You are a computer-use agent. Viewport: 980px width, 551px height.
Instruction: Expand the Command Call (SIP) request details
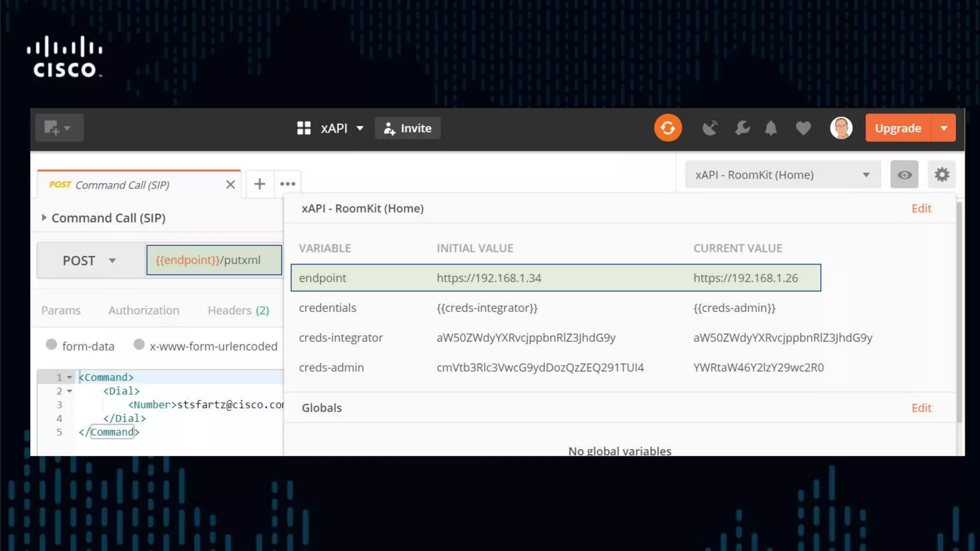tap(44, 218)
